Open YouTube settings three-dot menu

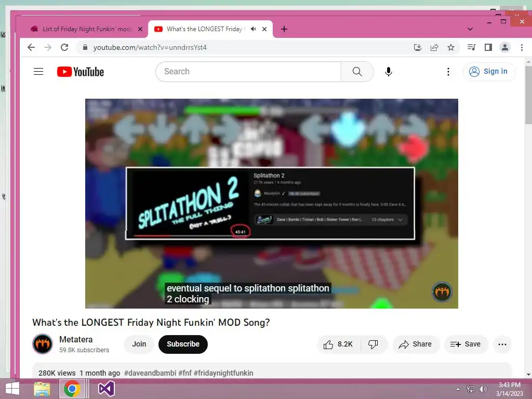(448, 72)
